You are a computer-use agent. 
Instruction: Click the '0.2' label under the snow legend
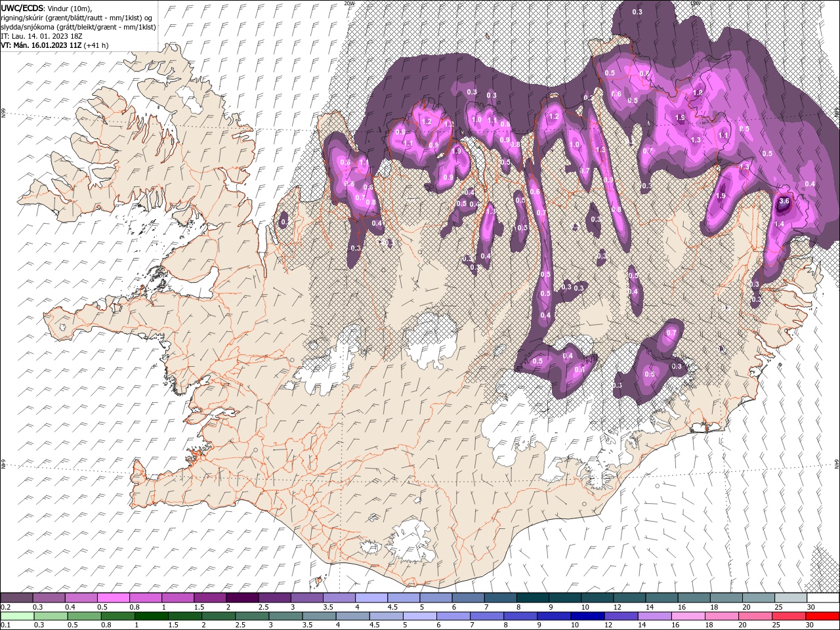(x=5, y=607)
